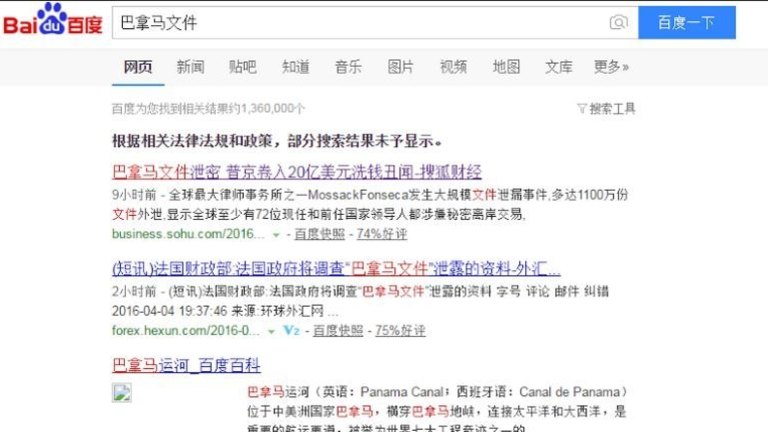The height and width of the screenshot is (432, 768).
Task: Click the Baidu logo
Action: click(x=53, y=20)
